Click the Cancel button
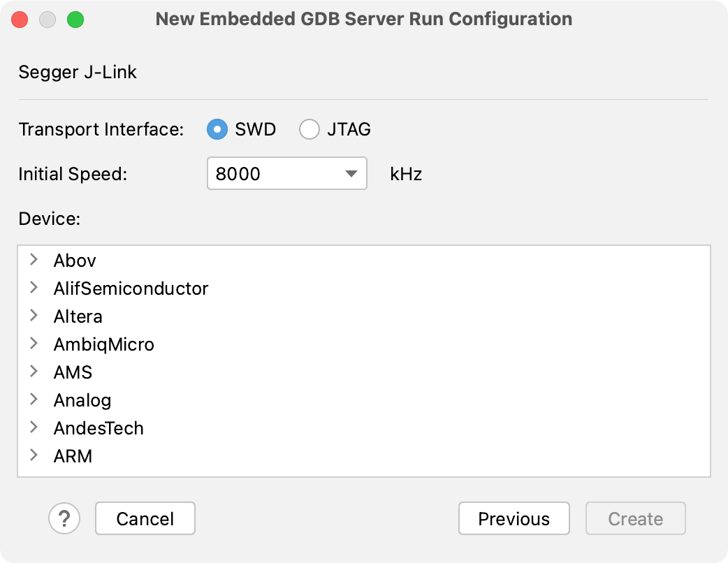This screenshot has height=563, width=728. [x=145, y=519]
